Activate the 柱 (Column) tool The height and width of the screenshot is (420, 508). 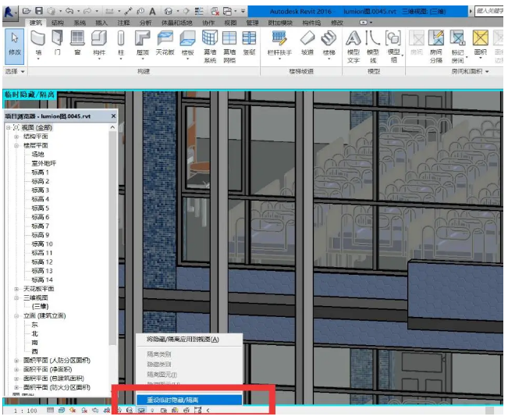(121, 43)
